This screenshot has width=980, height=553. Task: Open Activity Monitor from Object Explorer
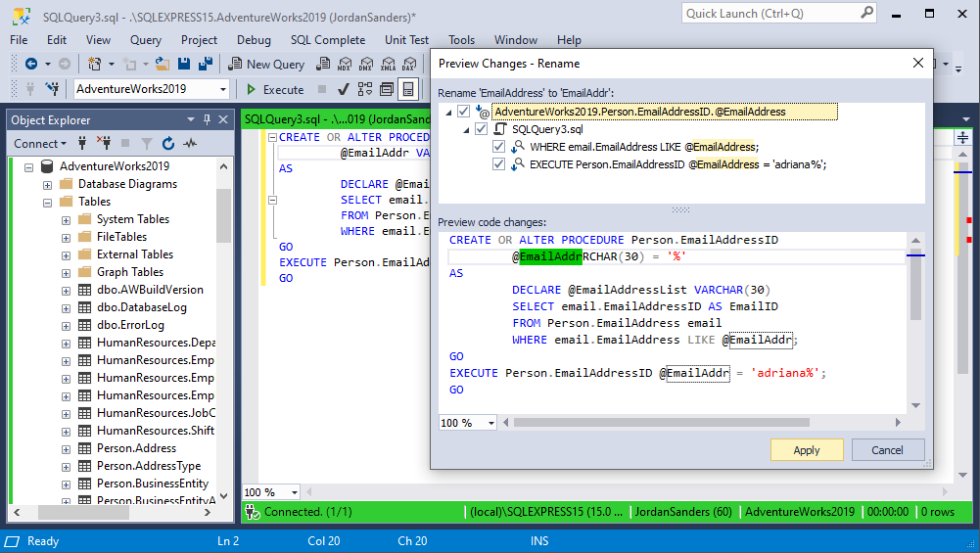(x=190, y=143)
